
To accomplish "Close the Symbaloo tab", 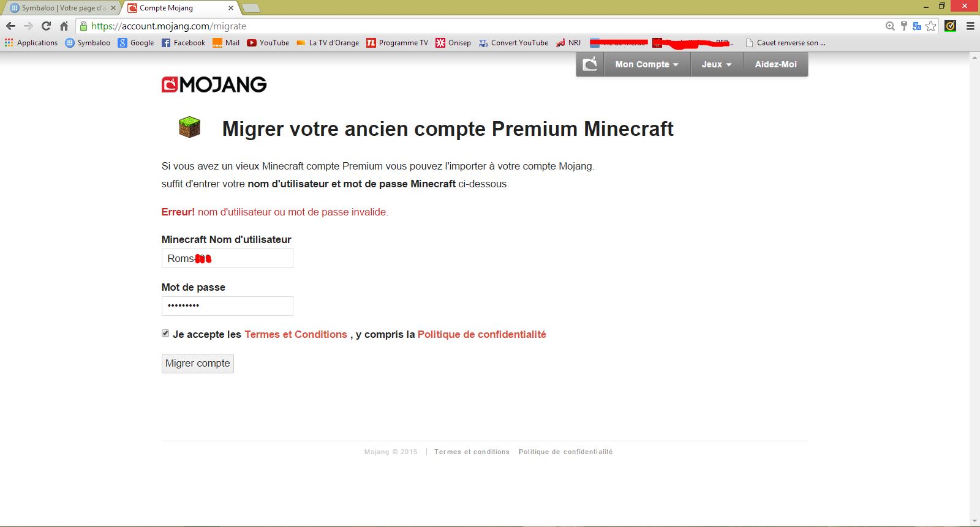I will (113, 8).
